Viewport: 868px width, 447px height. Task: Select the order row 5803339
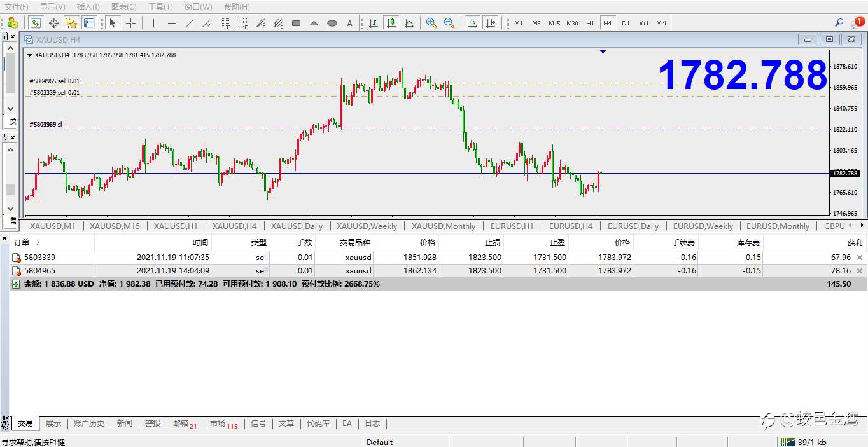tap(438, 258)
